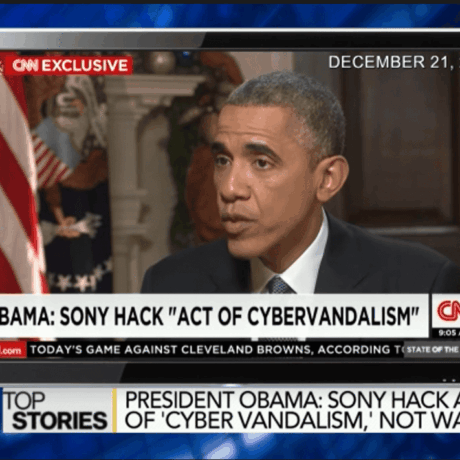
Task: Click the blue patterned background below Top Stories
Action: click(230, 447)
